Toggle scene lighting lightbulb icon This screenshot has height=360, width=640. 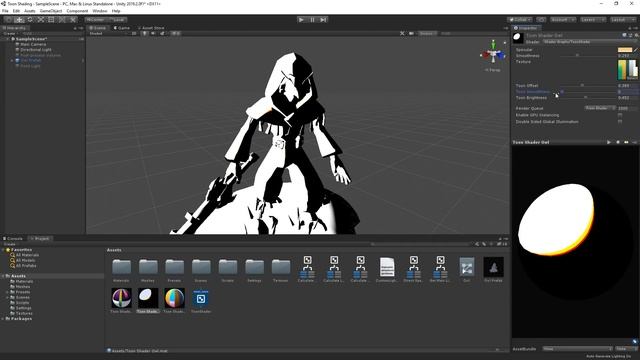coord(144,33)
